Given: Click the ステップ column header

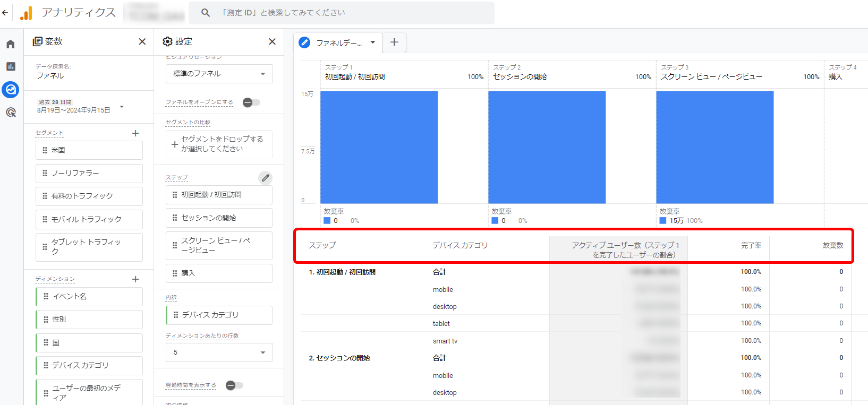Looking at the screenshot, I should coord(322,245).
